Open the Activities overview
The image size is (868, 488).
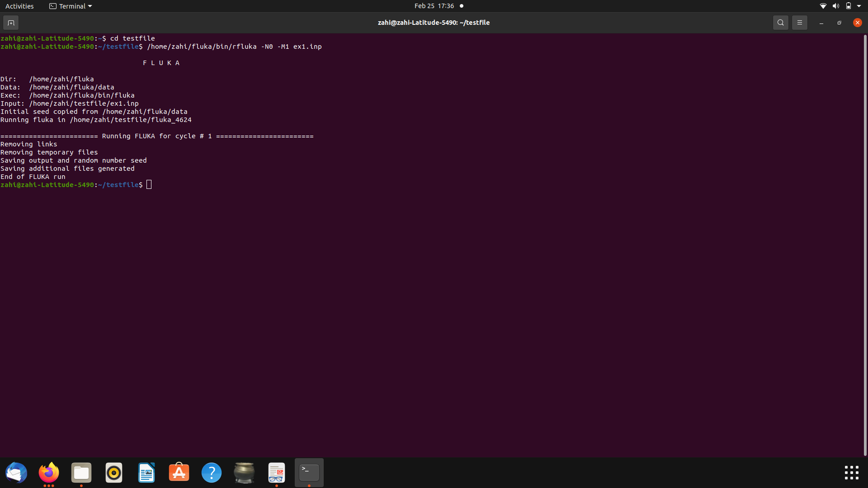point(19,6)
